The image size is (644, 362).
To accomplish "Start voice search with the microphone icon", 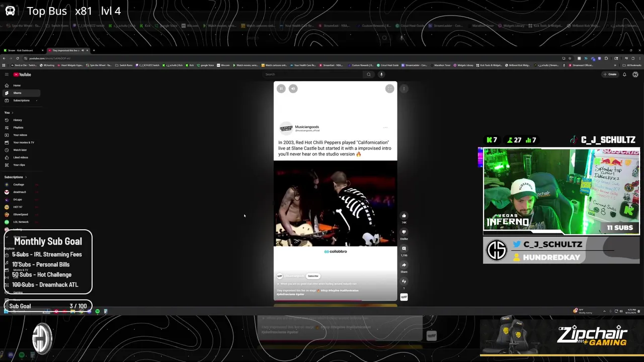I will click(x=381, y=74).
